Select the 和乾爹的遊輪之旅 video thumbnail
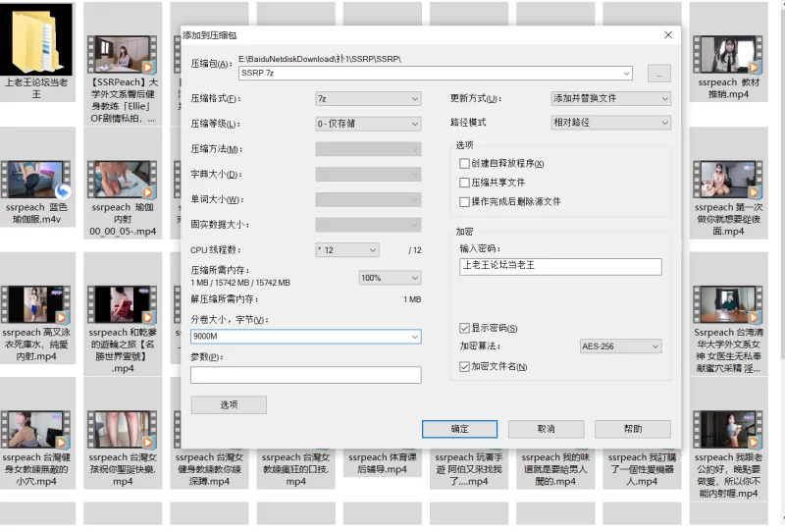 (x=123, y=304)
